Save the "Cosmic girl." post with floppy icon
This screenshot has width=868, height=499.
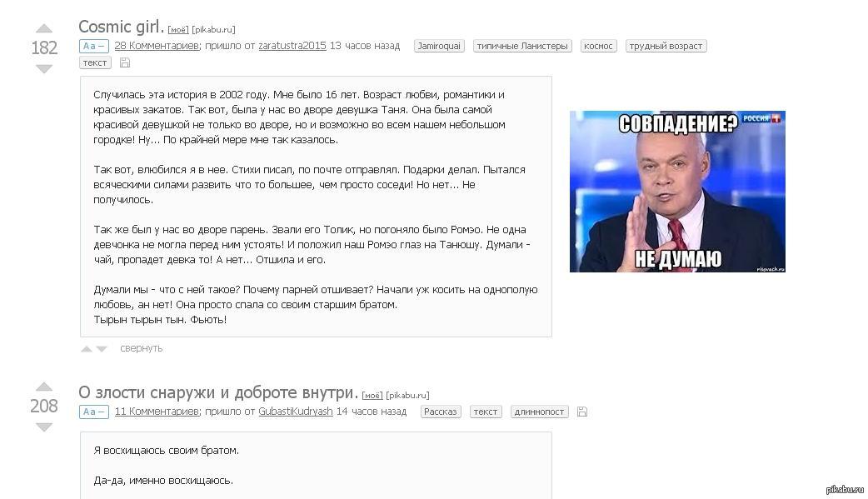point(125,62)
